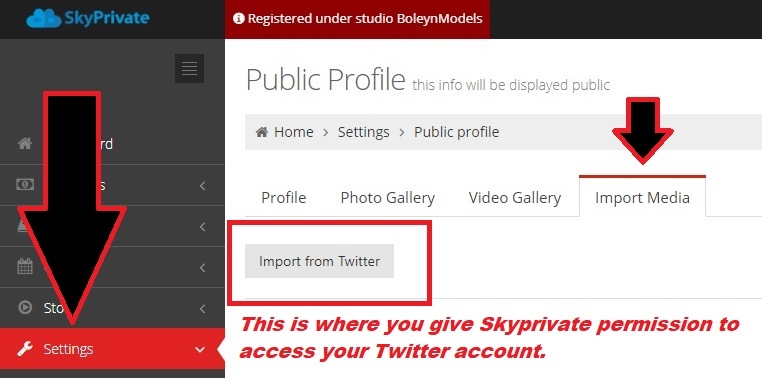Viewport: 762px width, 378px height.
Task: Click the money bill sidebar icon
Action: click(x=25, y=185)
